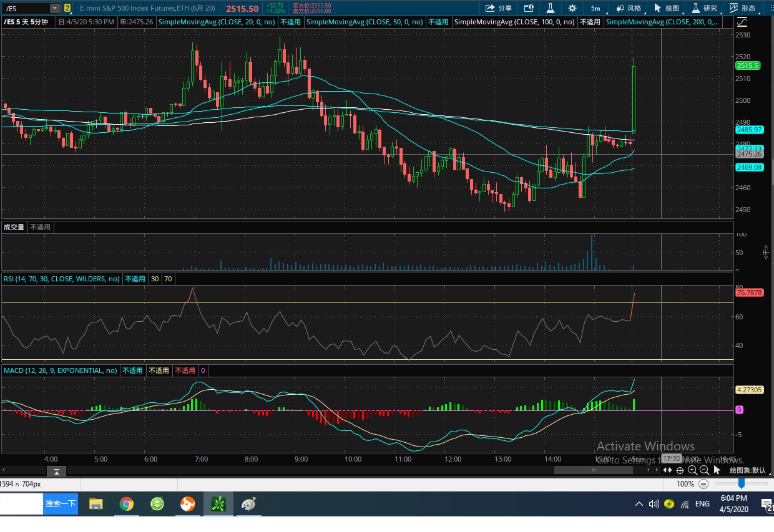The image size is (774, 532).
Task: Click the MACD zero line value box
Action: click(203, 370)
